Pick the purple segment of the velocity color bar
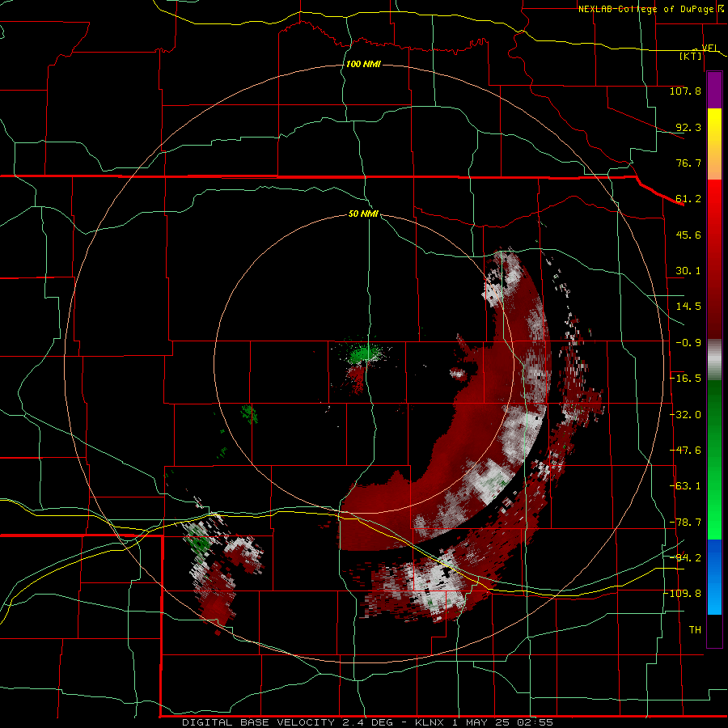Screen dimensions: 728x728 click(714, 91)
